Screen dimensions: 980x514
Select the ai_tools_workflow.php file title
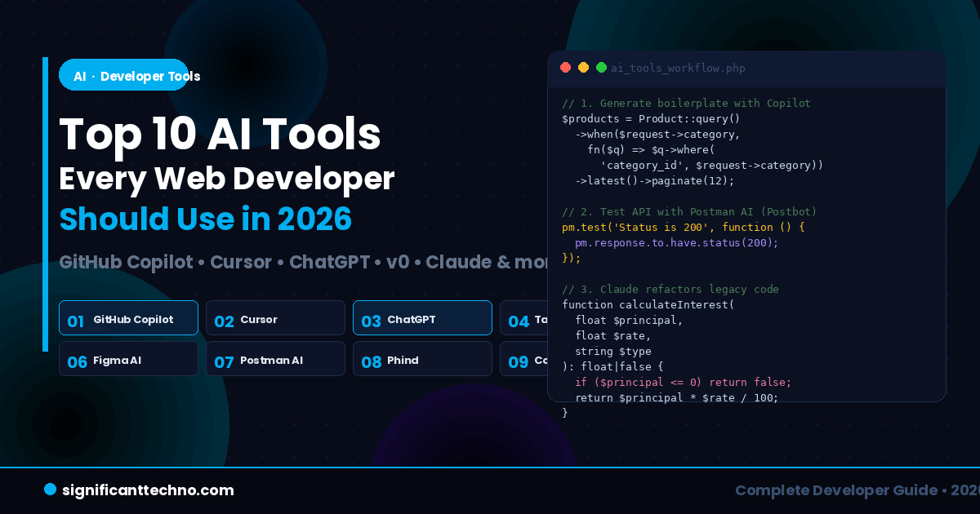pyautogui.click(x=678, y=69)
